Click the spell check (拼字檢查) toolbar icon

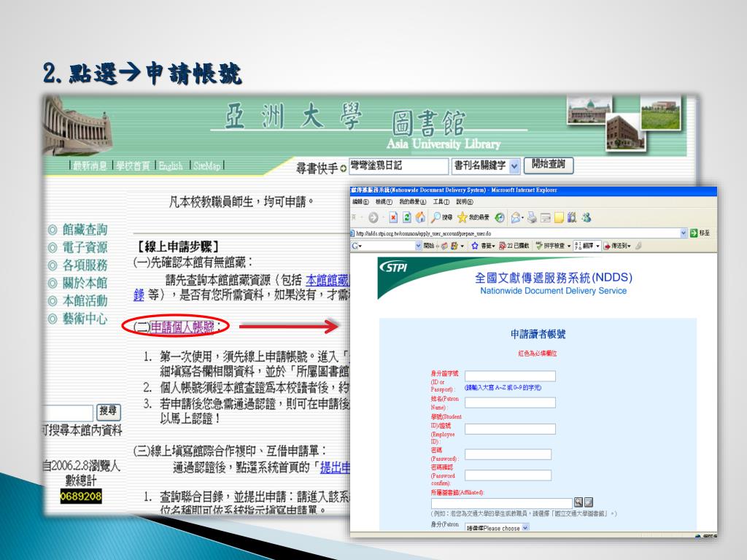pyautogui.click(x=539, y=246)
